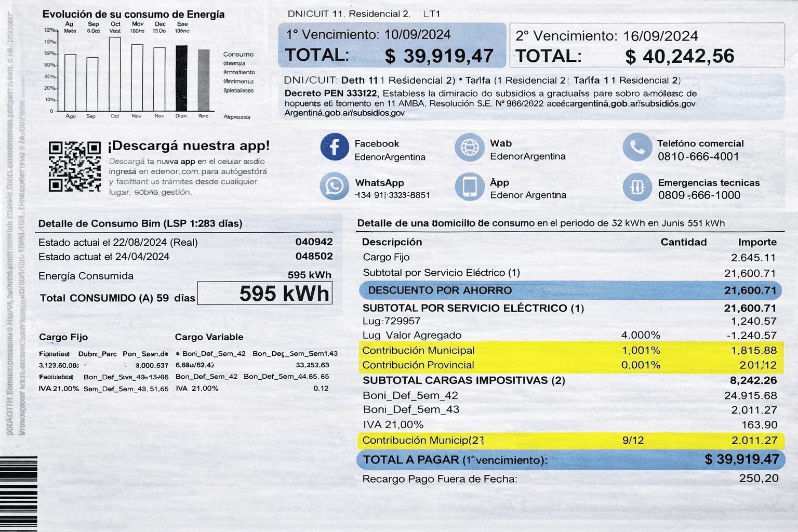
Task: Click the Teléfono comercial phone icon
Action: coord(637,148)
